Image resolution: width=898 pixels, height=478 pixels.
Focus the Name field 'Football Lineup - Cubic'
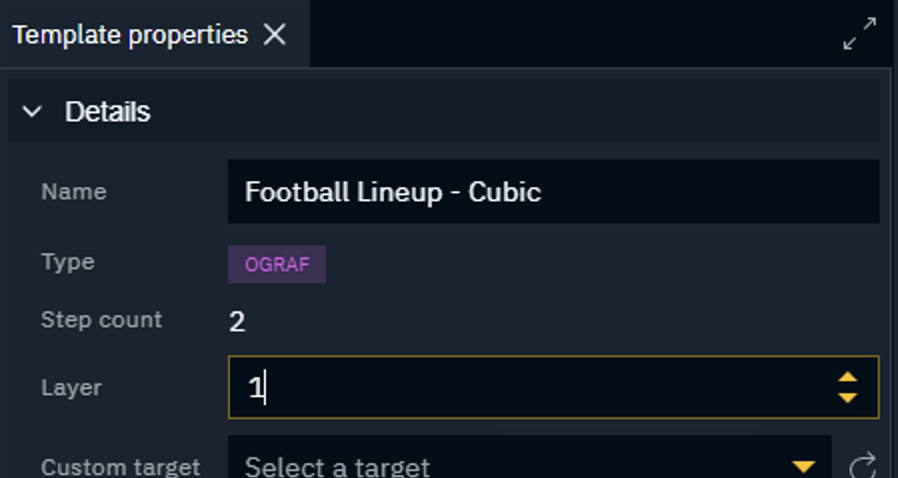[x=553, y=191]
